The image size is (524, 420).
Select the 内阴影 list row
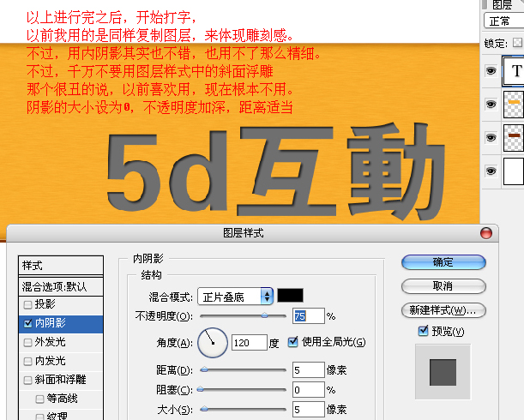point(61,323)
